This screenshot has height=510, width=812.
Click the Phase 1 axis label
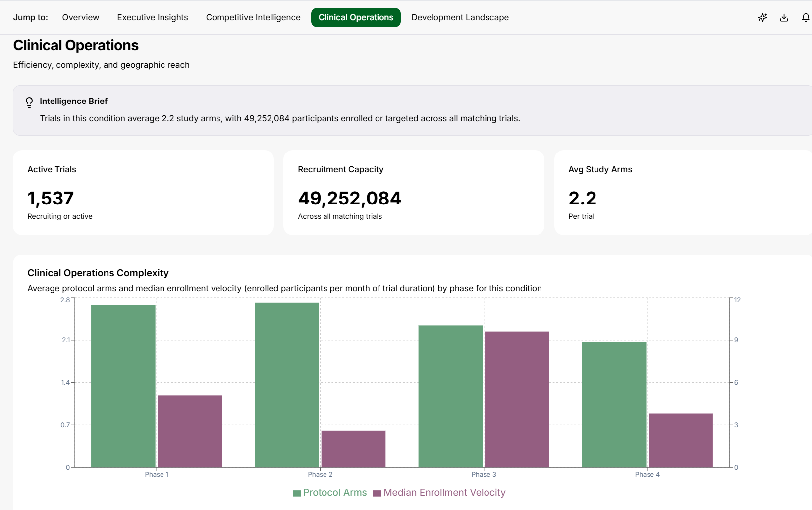[x=157, y=474]
